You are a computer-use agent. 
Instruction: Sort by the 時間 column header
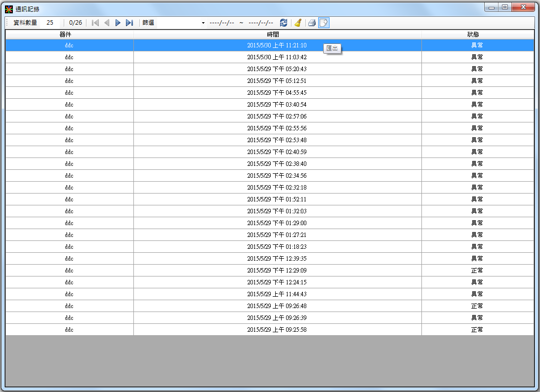(277, 35)
